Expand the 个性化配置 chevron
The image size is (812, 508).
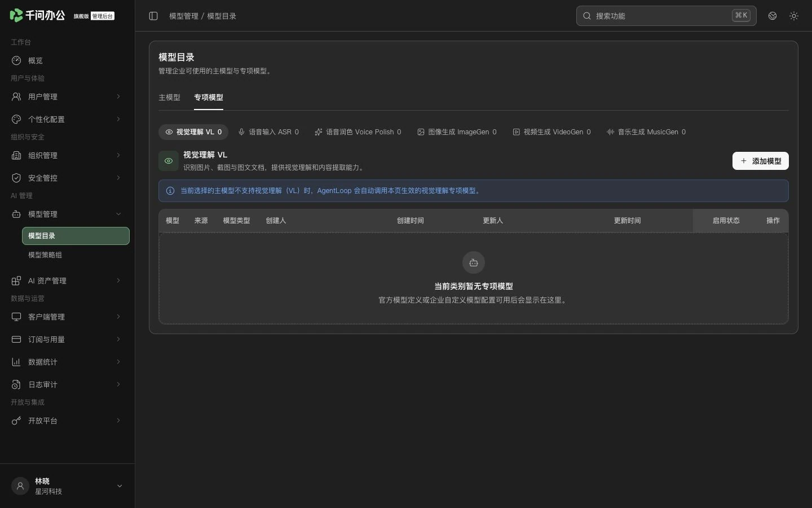[x=118, y=119]
